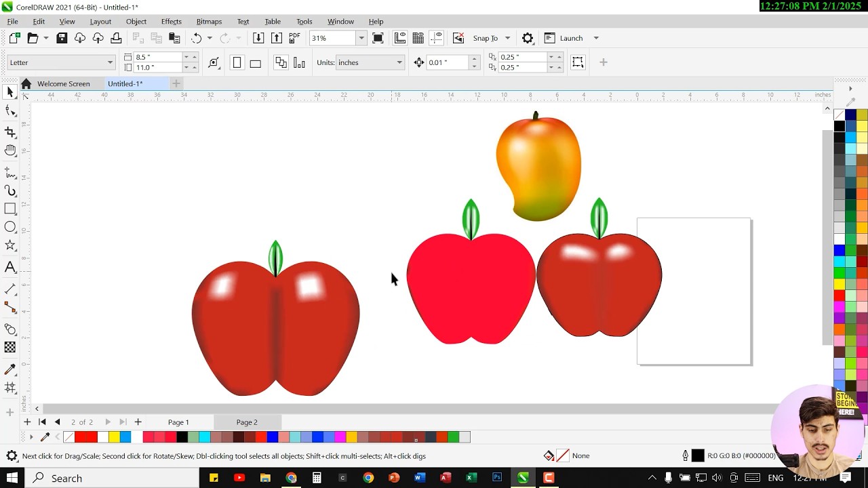The height and width of the screenshot is (488, 868).
Task: Click the Print icon
Action: (x=116, y=38)
